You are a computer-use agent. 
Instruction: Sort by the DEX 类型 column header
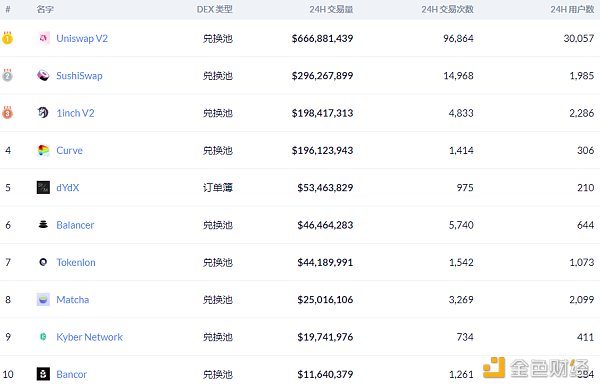tap(214, 9)
